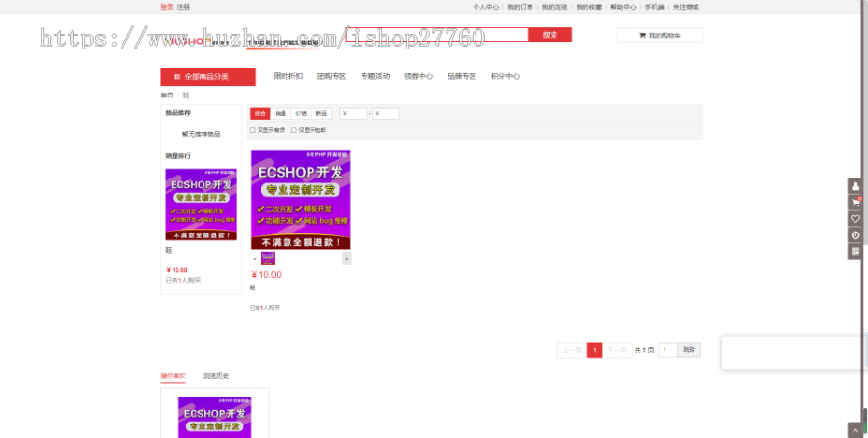Click the list icon on 全部商品分类
868x438 pixels.
[177, 77]
